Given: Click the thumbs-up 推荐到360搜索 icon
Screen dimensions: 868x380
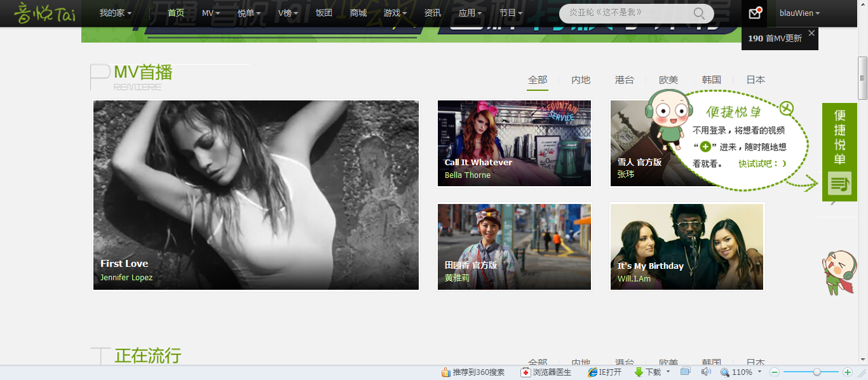Looking at the screenshot, I should coord(446,372).
